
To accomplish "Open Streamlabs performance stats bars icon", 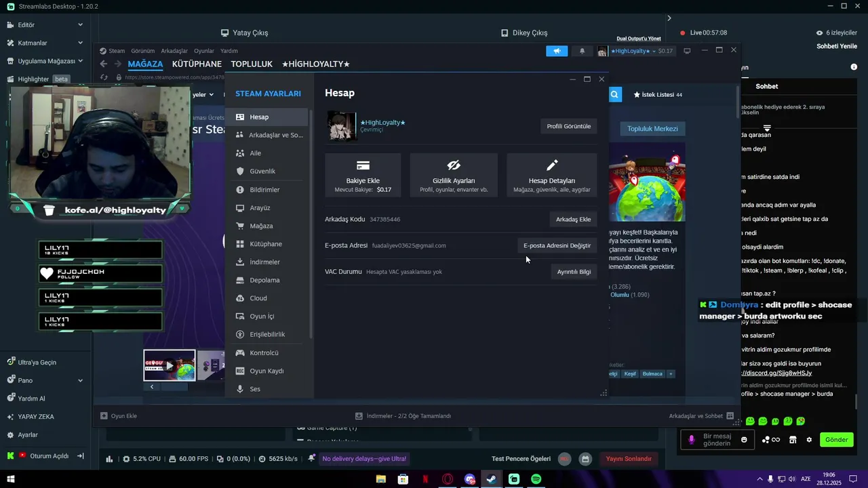I will 109,459.
